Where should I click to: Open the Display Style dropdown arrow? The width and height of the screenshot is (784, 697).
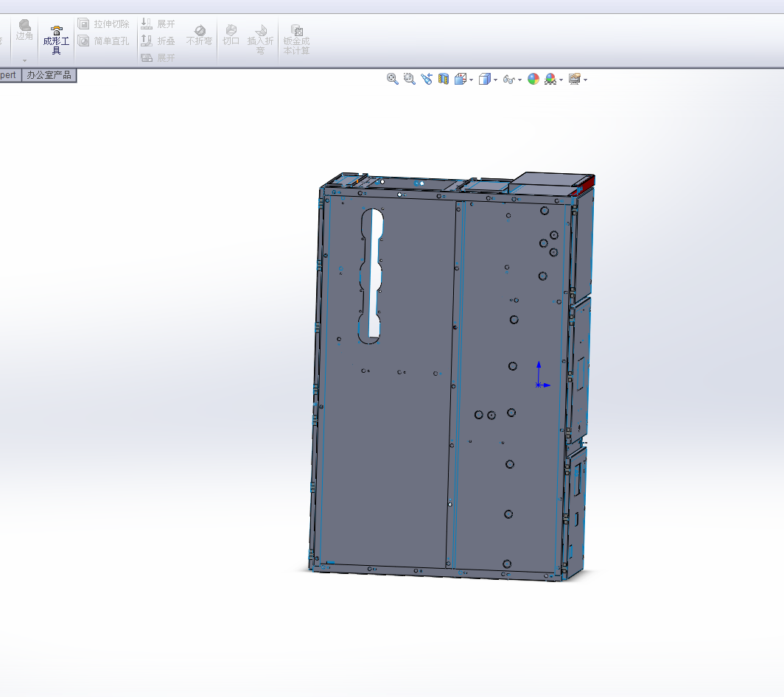point(495,80)
